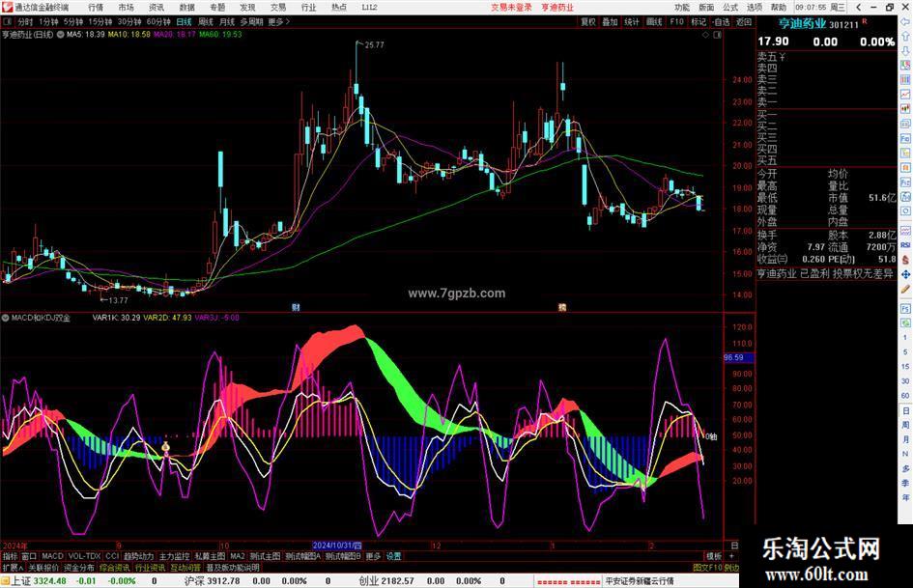Open the 指标 indicator selector

pos(11,556)
